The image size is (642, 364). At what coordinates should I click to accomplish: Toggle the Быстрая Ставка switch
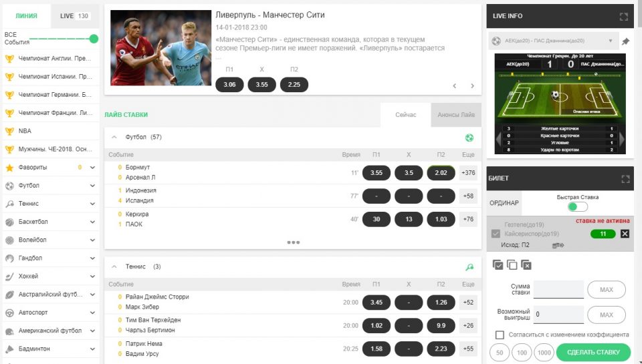tap(577, 207)
